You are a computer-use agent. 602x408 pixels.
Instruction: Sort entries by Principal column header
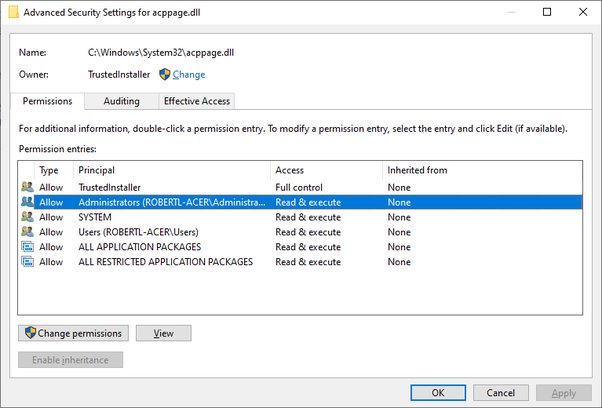170,170
